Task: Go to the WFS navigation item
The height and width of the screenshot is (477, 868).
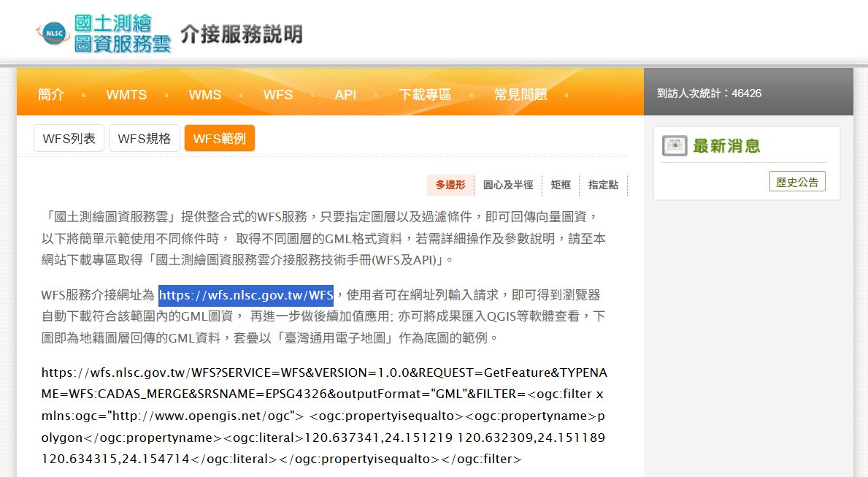Action: point(277,95)
